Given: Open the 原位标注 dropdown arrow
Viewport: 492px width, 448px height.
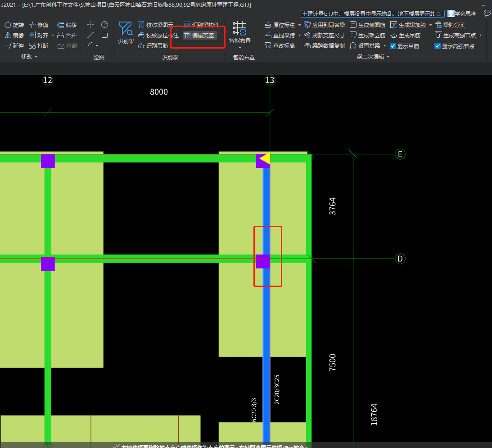Looking at the screenshot, I should [299, 25].
